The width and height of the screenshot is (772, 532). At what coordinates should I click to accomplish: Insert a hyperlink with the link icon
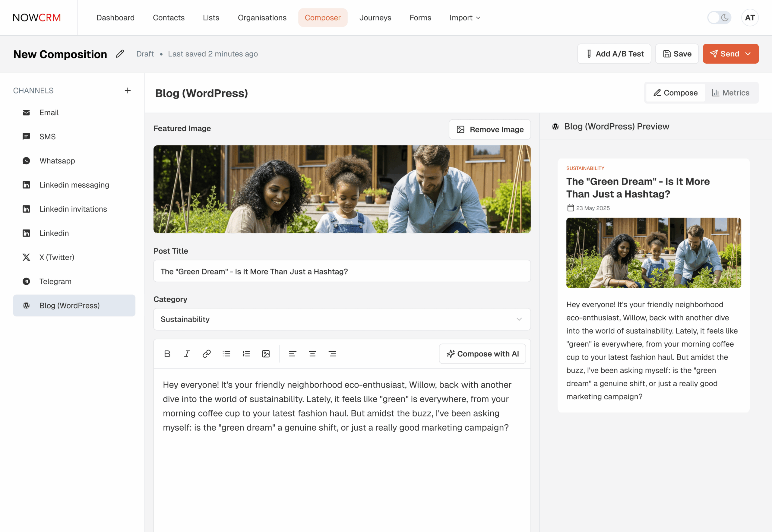[207, 354]
